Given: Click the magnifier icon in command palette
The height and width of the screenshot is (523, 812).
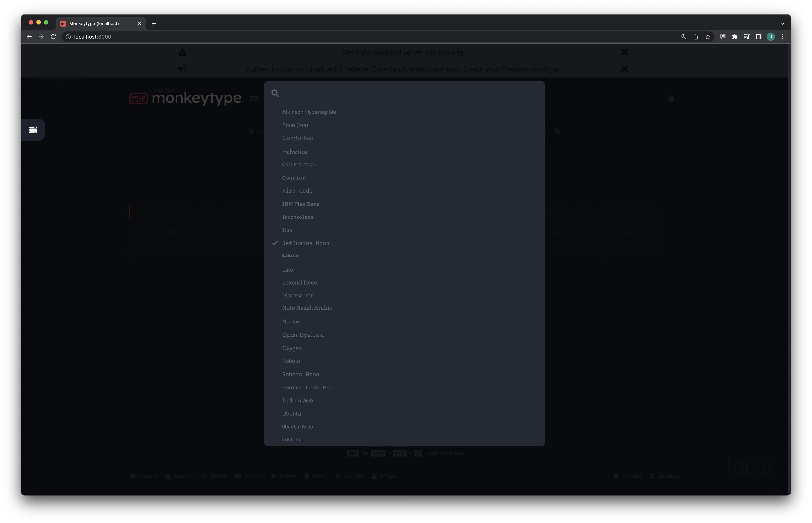Looking at the screenshot, I should (275, 93).
